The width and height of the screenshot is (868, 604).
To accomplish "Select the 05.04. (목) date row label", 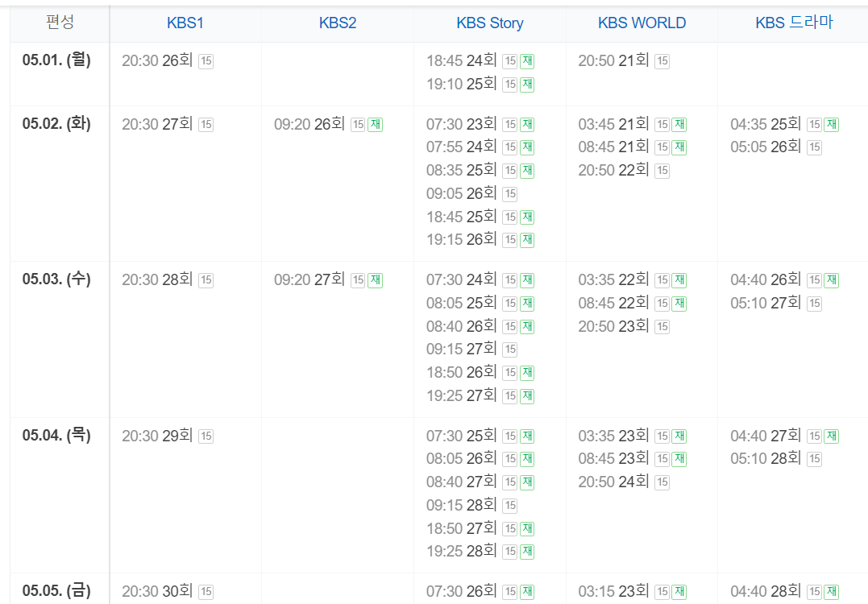I will pyautogui.click(x=56, y=436).
